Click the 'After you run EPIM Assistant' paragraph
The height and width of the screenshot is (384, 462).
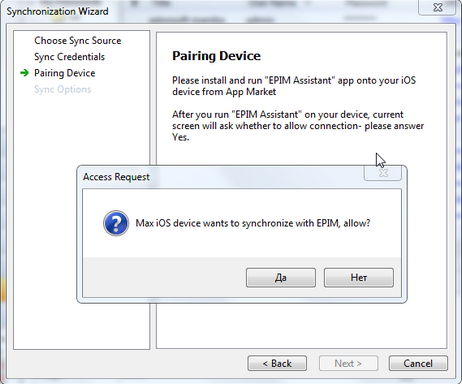coord(298,126)
